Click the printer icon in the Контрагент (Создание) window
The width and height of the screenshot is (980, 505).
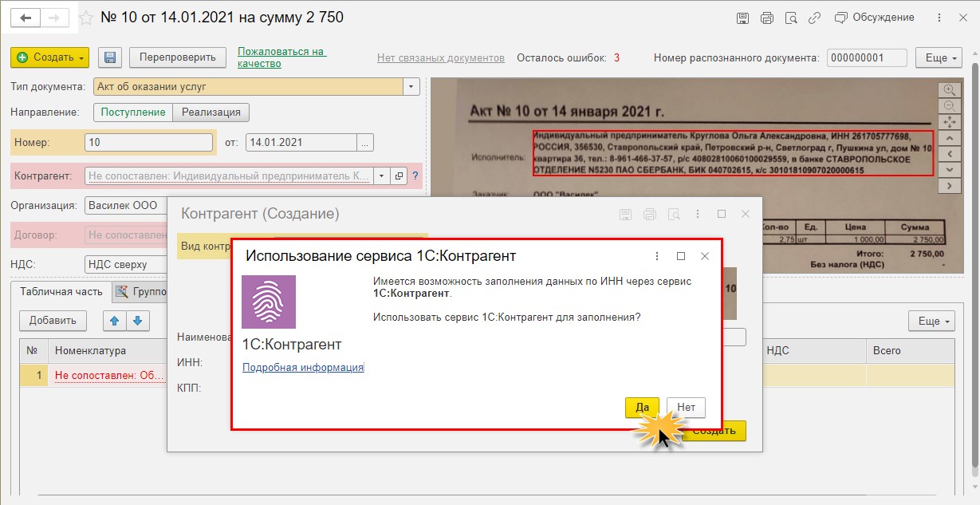(x=650, y=214)
